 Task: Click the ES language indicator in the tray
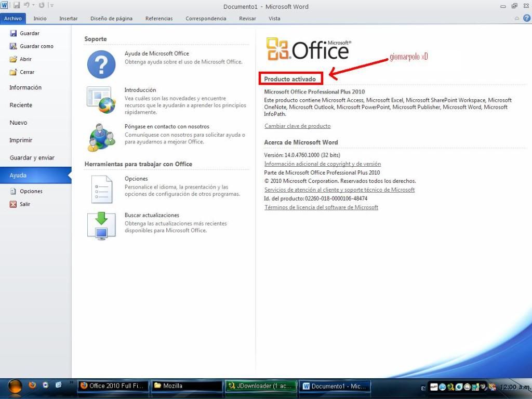(x=423, y=388)
